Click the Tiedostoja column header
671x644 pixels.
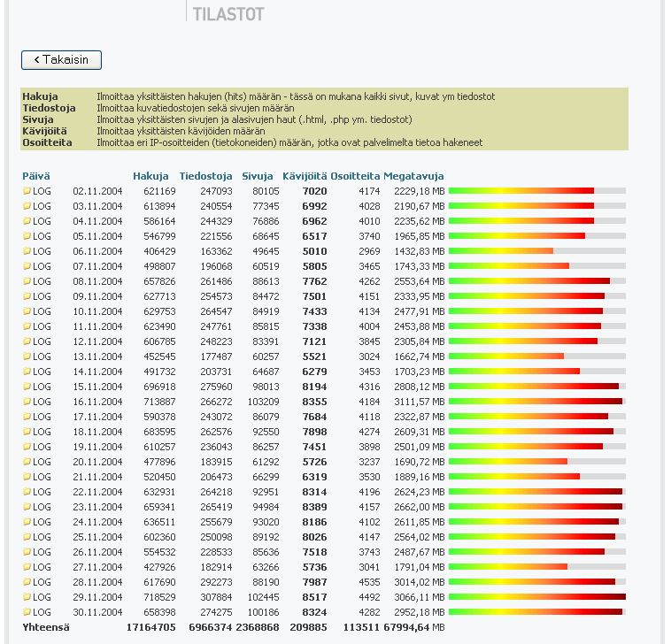(x=206, y=176)
